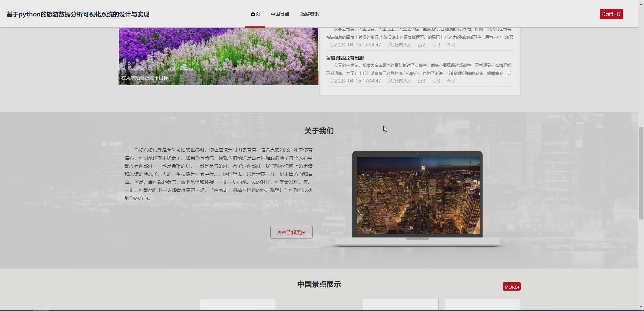Like the 留退路就没有出路 article via thumbs-up icon
The width and height of the screenshot is (644, 311).
coord(419,81)
